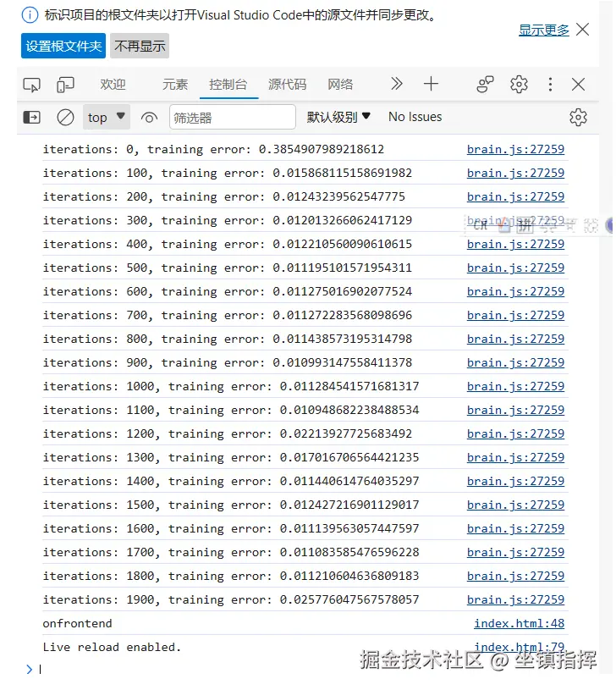Open the top context dropdown

(107, 117)
